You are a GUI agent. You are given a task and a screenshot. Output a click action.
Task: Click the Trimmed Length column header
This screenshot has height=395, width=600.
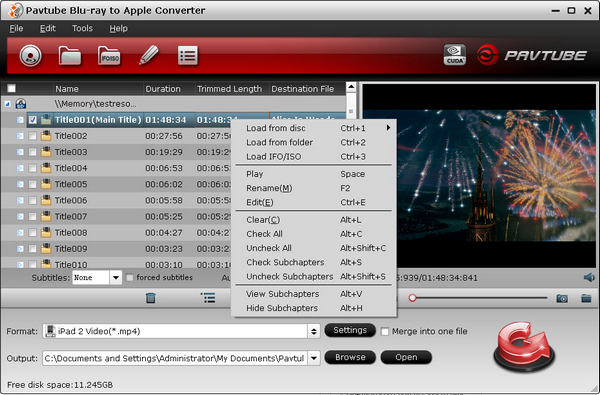pos(232,89)
